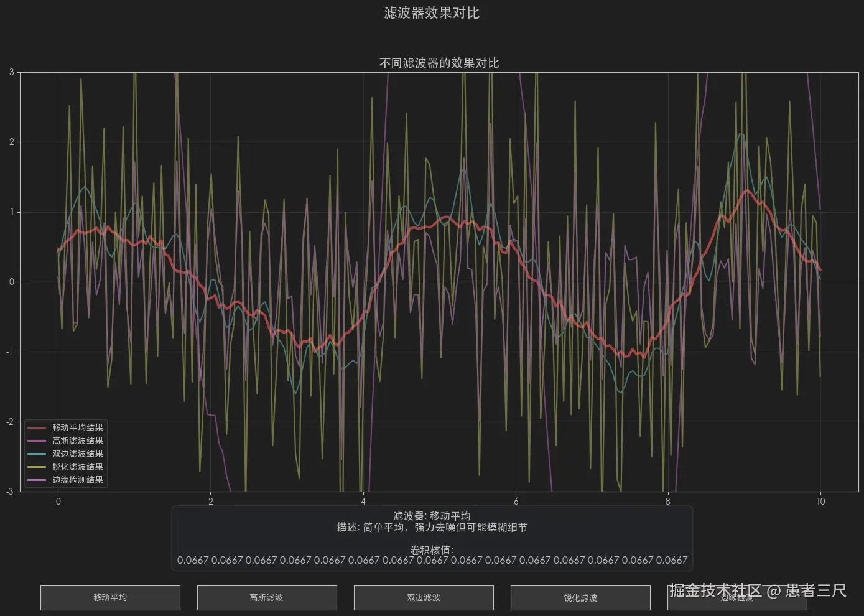Image resolution: width=864 pixels, height=616 pixels.
Task: Choose the 锐化滤波 filter button
Action: tap(580, 597)
